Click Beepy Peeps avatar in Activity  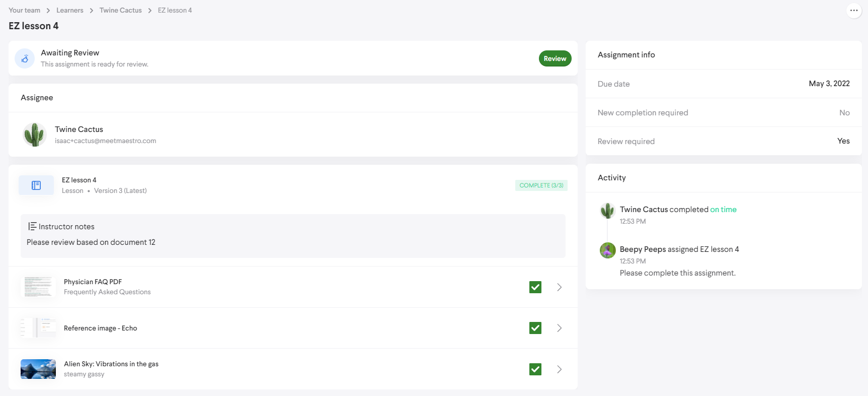point(607,250)
